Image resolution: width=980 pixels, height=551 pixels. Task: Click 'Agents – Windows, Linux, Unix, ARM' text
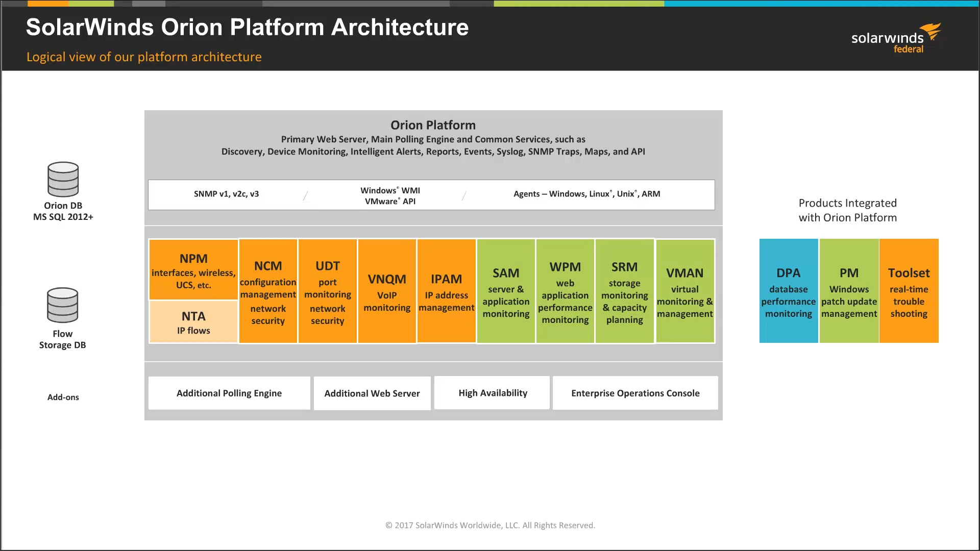587,194
